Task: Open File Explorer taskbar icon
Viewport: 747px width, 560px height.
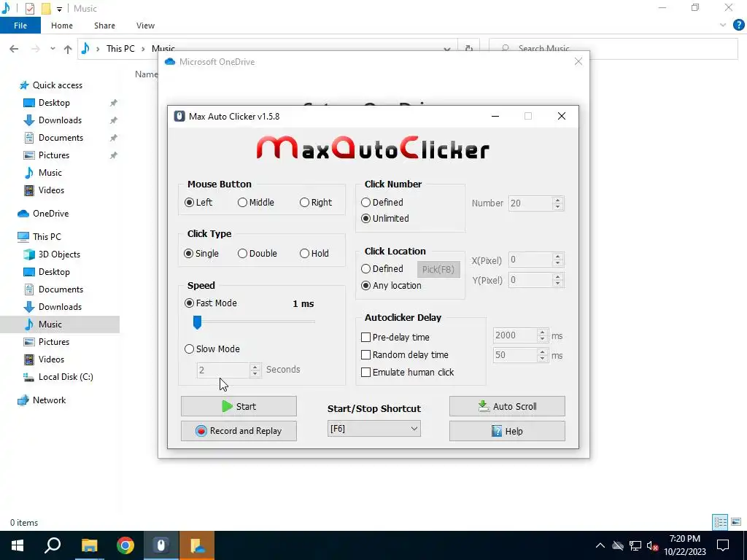Action: coord(89,545)
